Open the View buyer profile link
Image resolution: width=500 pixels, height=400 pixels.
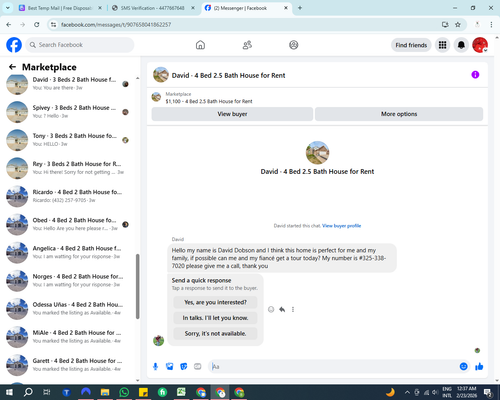pos(341,226)
